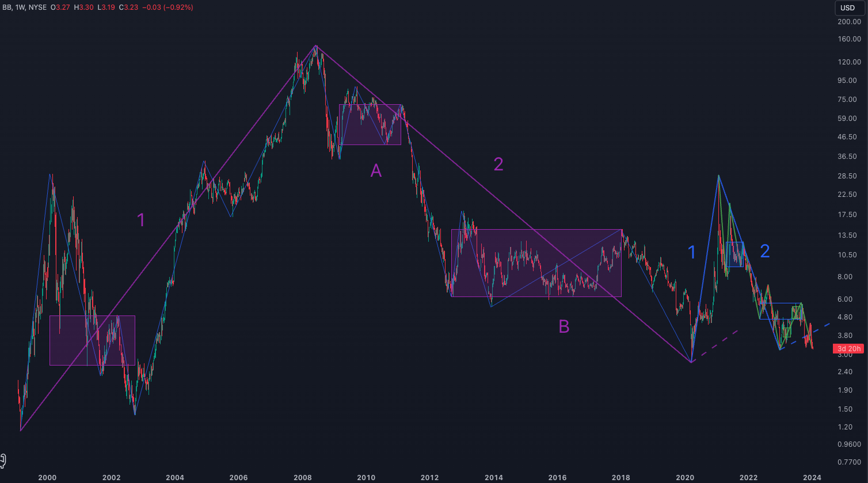Select the blue wave label 1 near 2020
Image resolution: width=868 pixels, height=483 pixels.
(692, 252)
